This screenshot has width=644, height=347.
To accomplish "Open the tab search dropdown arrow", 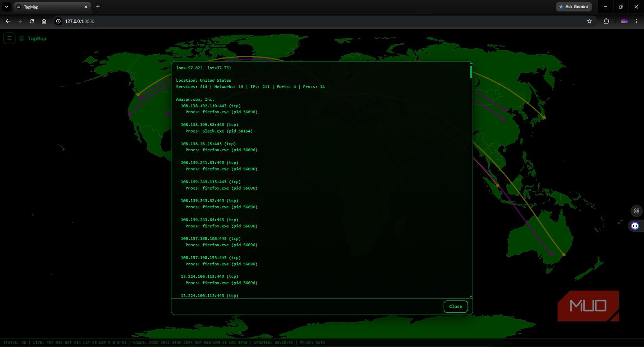I will [7, 7].
